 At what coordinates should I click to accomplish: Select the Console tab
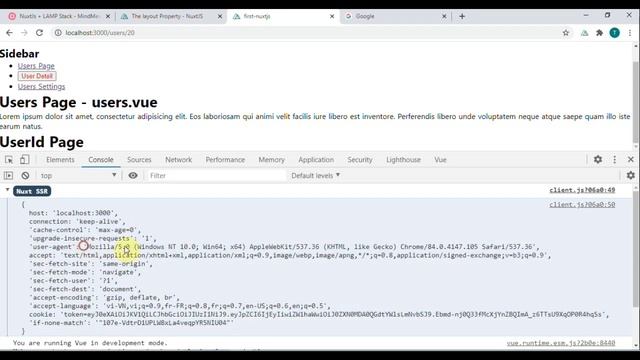pos(101,160)
